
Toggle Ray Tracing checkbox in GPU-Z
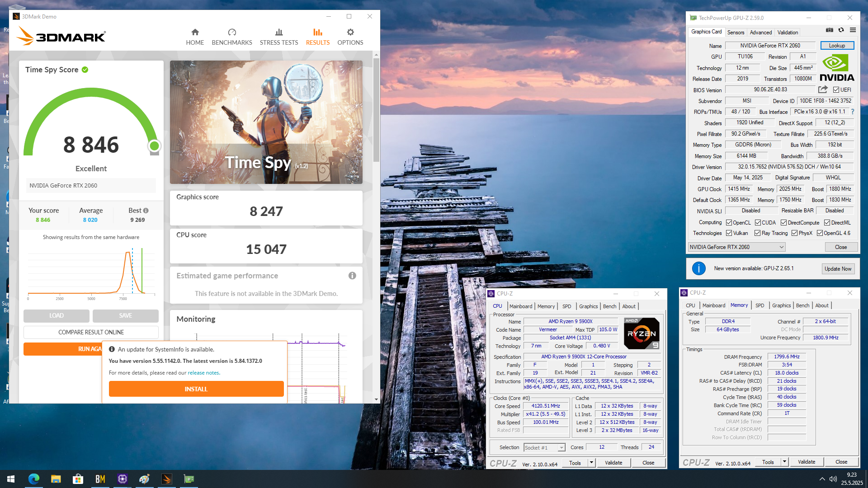click(x=757, y=233)
